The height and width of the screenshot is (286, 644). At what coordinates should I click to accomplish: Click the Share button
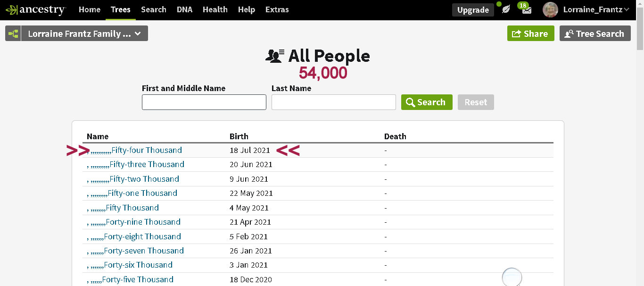pos(530,34)
